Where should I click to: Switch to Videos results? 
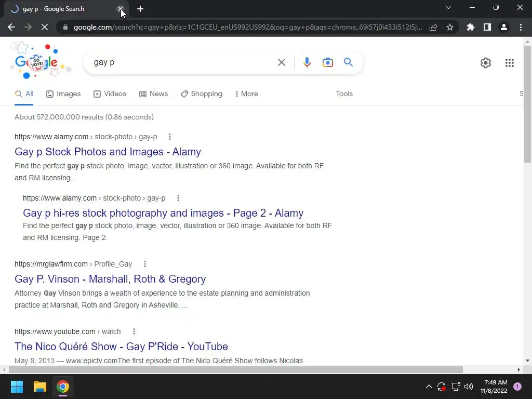[x=110, y=94]
